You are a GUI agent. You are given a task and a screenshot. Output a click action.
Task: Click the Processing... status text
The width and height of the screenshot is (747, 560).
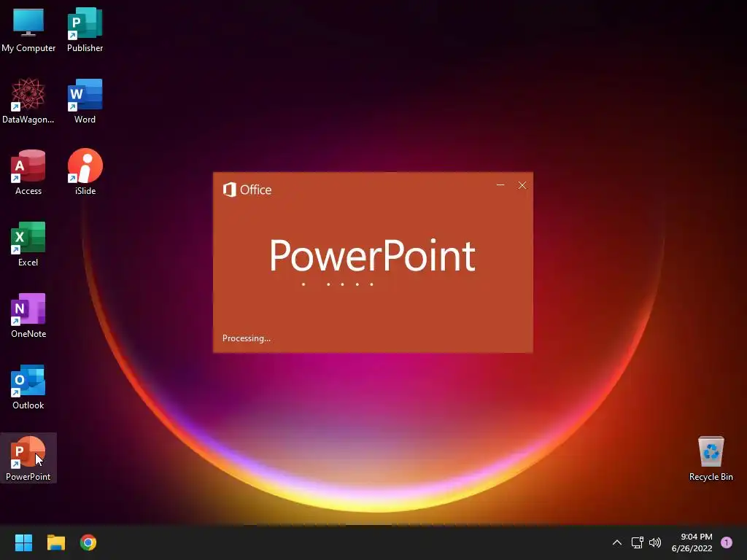(x=247, y=338)
